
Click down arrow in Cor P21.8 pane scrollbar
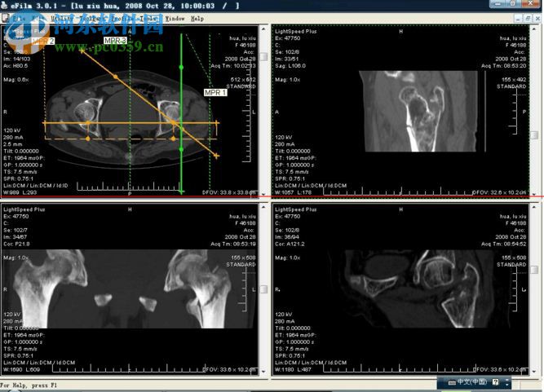[x=263, y=372]
